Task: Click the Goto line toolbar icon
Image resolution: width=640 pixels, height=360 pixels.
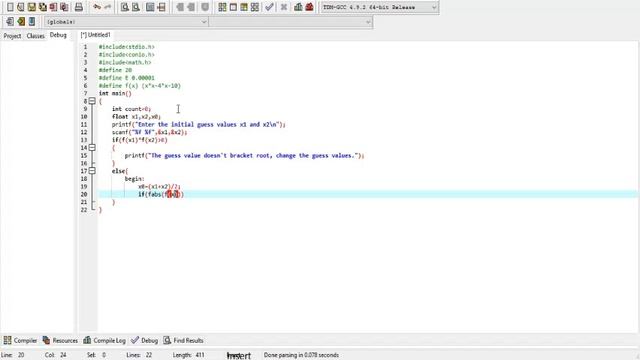Action: pos(161,7)
